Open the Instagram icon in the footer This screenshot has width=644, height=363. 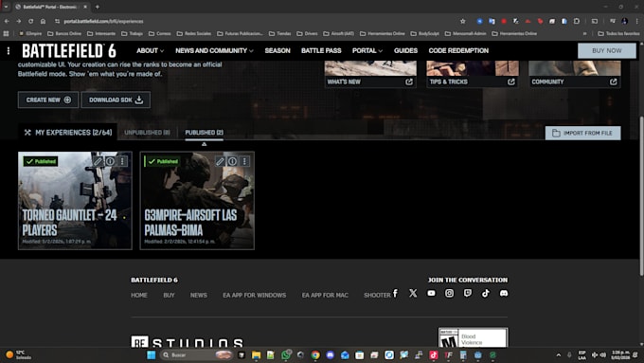pyautogui.click(x=449, y=293)
